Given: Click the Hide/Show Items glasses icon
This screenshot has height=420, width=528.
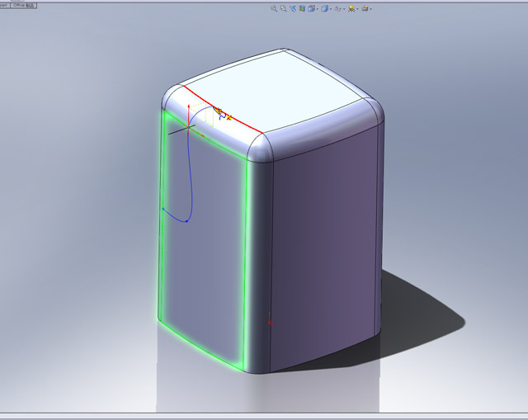Looking at the screenshot, I should [338, 8].
